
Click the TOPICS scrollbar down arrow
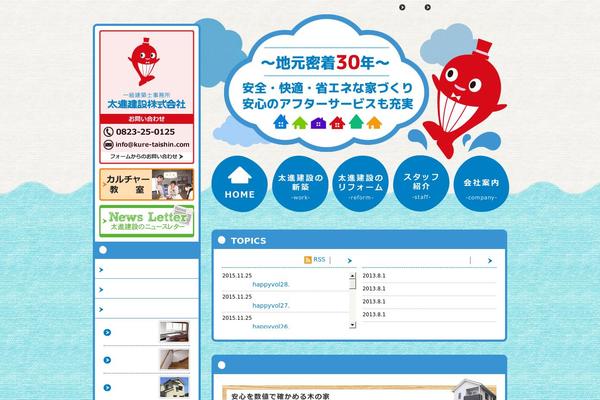point(352,325)
